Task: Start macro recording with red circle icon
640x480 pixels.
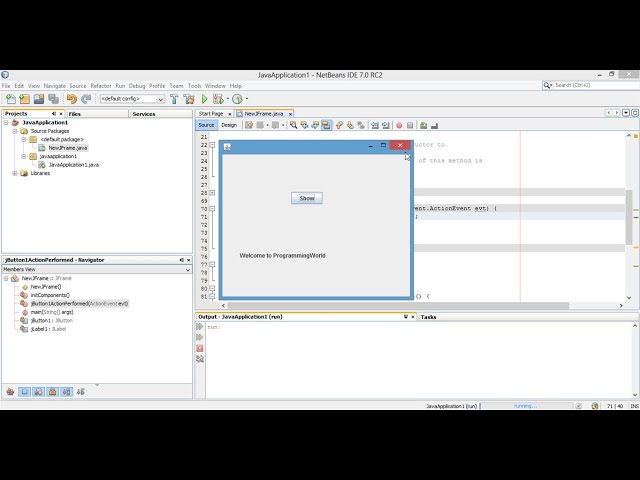Action: (x=399, y=125)
